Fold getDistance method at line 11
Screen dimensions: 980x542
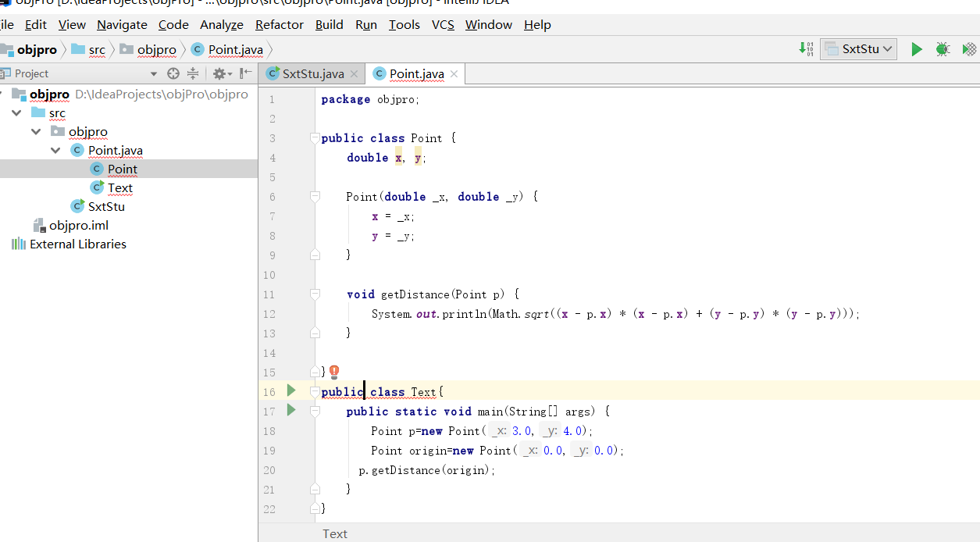click(x=315, y=294)
